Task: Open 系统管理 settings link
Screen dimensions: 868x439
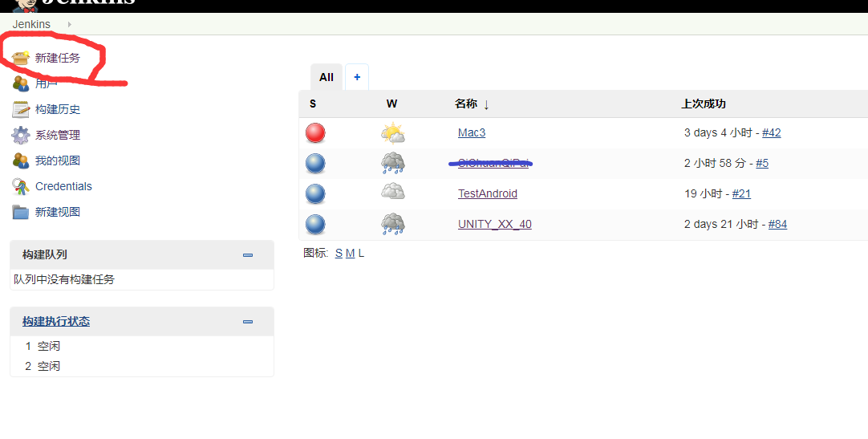Action: (58, 135)
